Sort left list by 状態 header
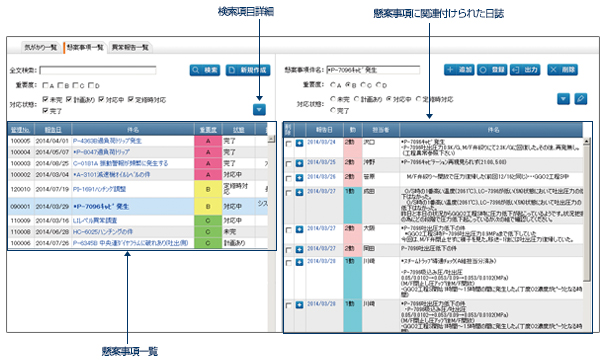 (238, 130)
